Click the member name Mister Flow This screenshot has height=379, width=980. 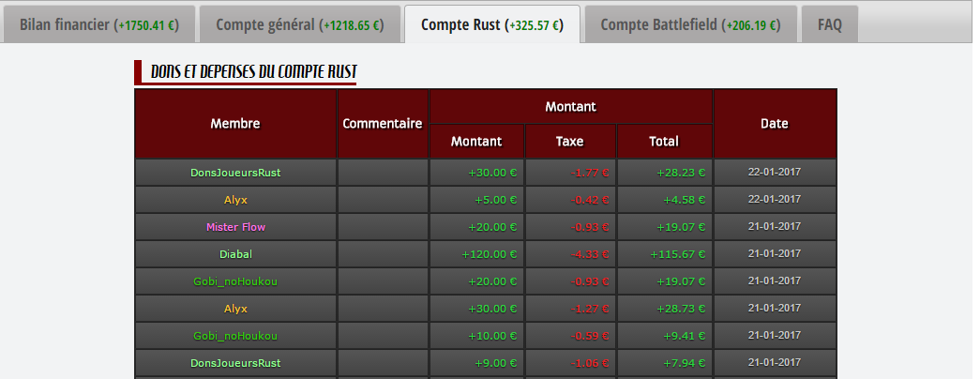pyautogui.click(x=235, y=226)
